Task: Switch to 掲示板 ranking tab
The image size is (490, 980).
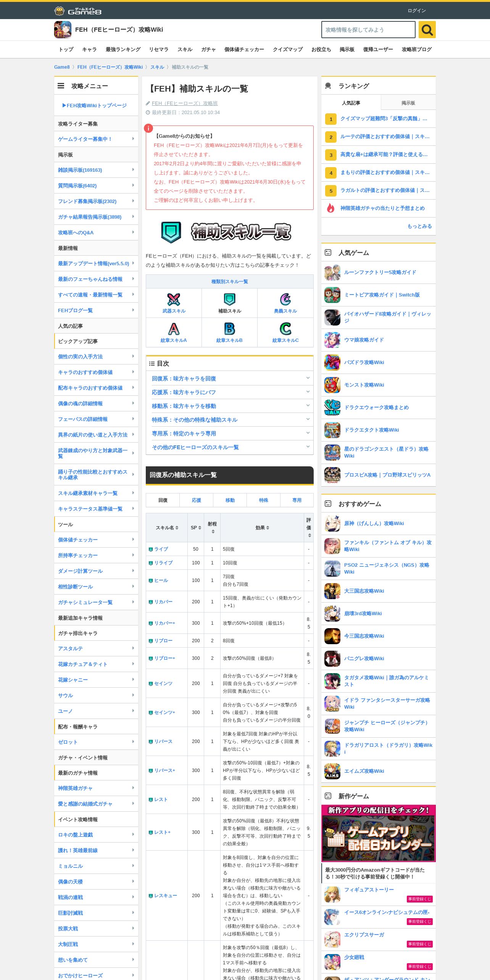Action: tap(408, 103)
